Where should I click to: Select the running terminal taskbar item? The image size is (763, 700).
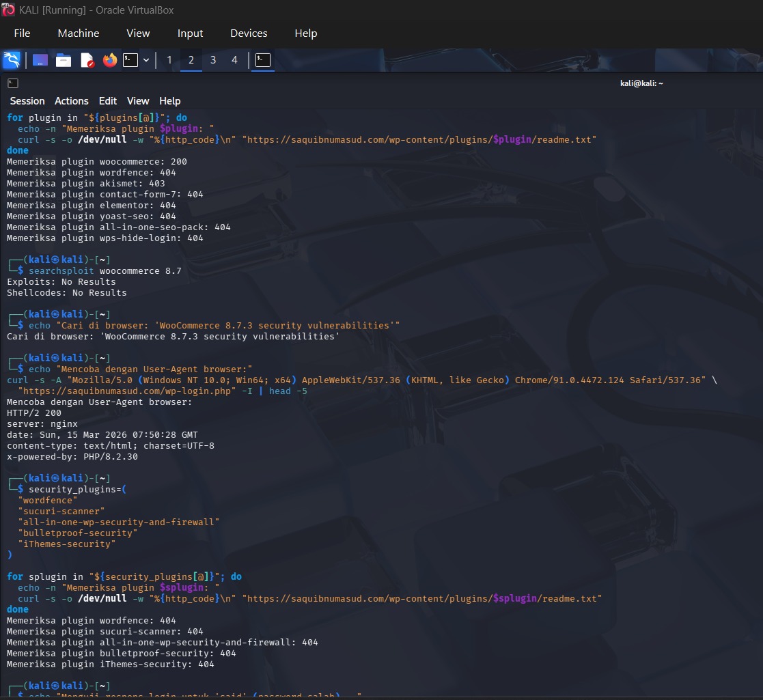[263, 60]
